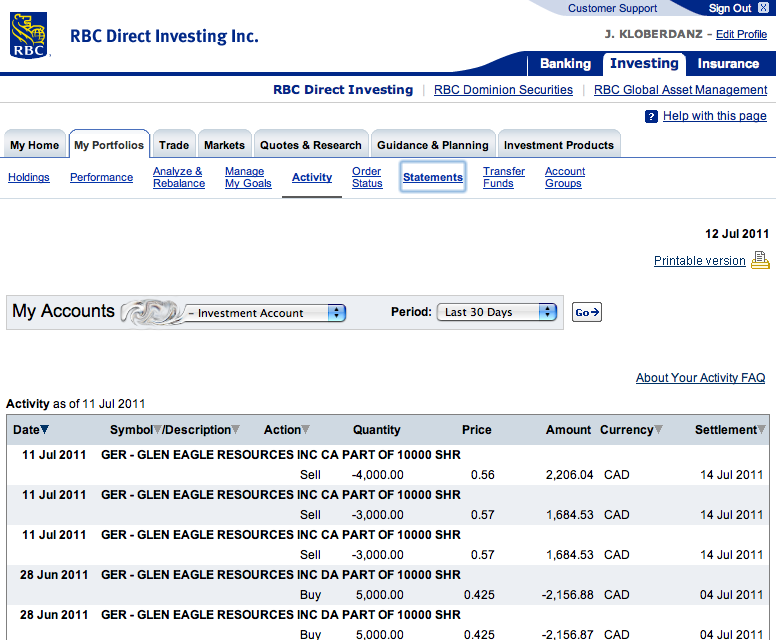Image resolution: width=776 pixels, height=640 pixels.
Task: Sort by Description using its arrow
Action: (236, 429)
